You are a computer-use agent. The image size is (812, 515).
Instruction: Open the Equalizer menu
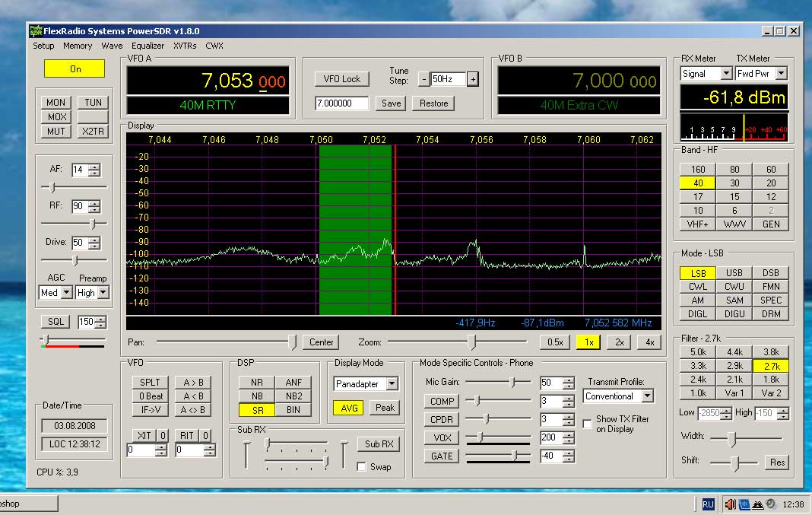click(147, 46)
